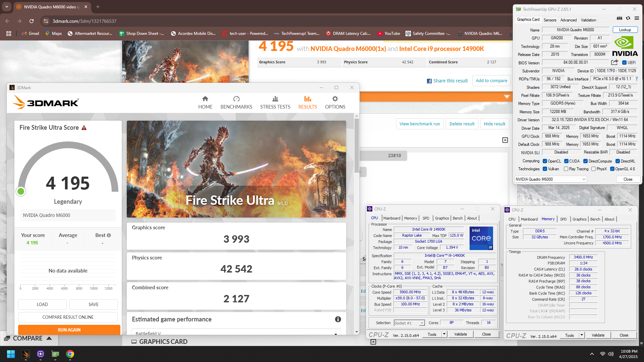This screenshot has width=644, height=362.
Task: Open Tools dropdown arrow in CPU-Z CPU window
Action: tap(444, 334)
